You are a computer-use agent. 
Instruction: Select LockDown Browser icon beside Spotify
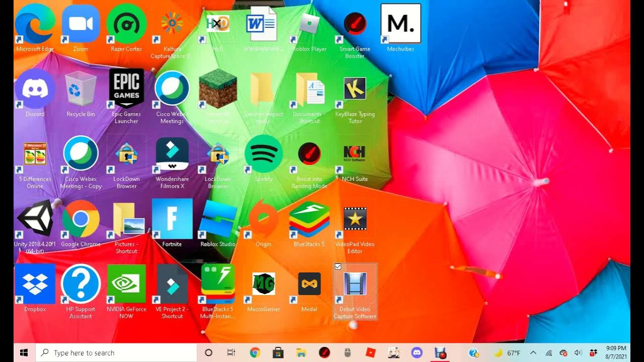218,154
